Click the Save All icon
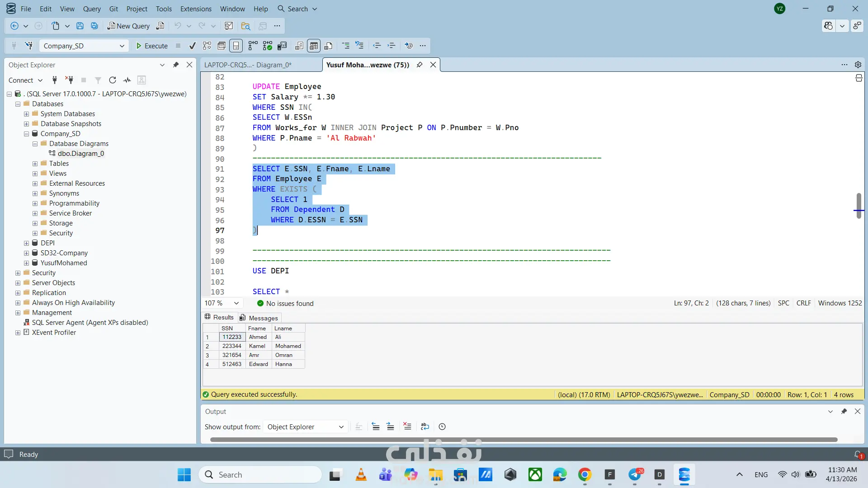 [94, 26]
